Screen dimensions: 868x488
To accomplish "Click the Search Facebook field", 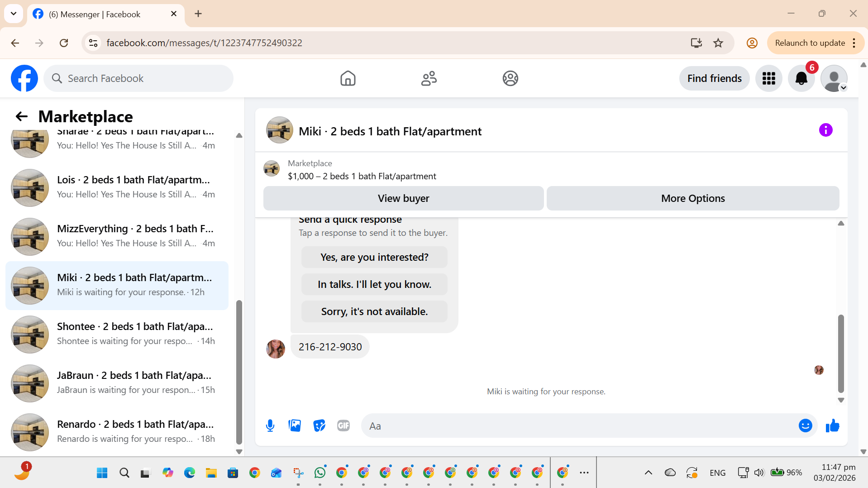I will click(138, 78).
